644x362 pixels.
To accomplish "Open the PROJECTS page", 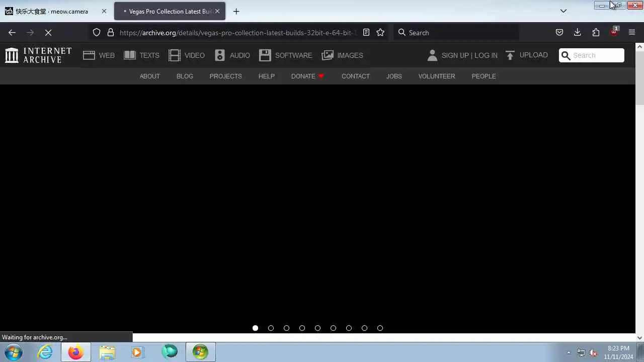I will point(226,76).
